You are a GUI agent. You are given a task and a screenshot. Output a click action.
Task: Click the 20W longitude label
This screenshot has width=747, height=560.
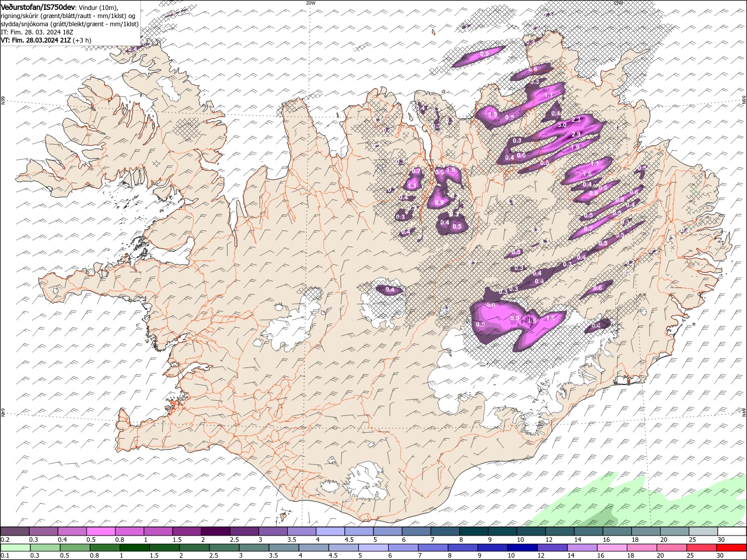tap(310, 3)
